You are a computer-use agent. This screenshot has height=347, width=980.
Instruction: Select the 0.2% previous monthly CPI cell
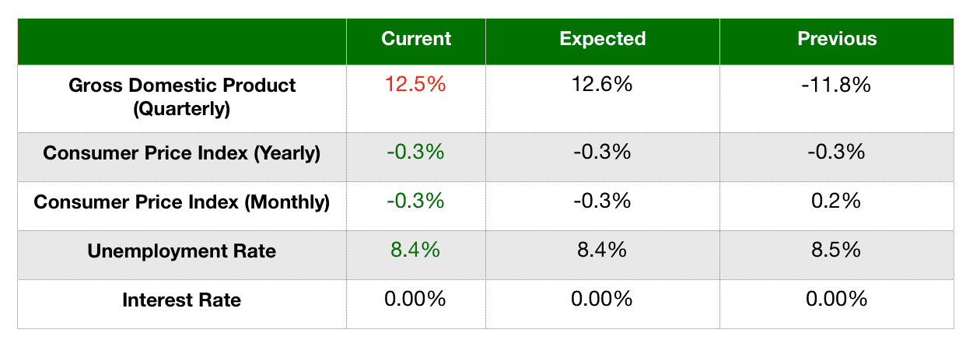[x=837, y=202]
